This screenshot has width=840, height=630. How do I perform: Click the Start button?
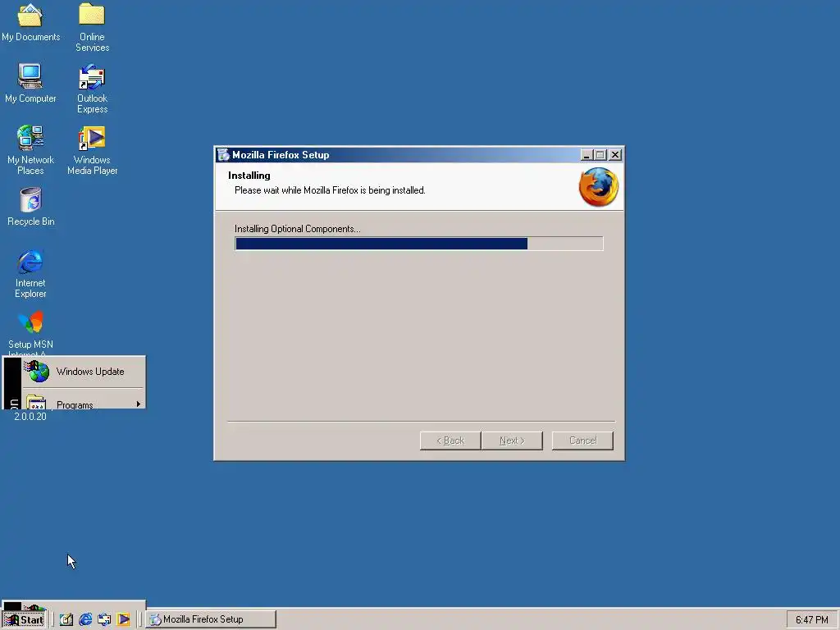24,619
